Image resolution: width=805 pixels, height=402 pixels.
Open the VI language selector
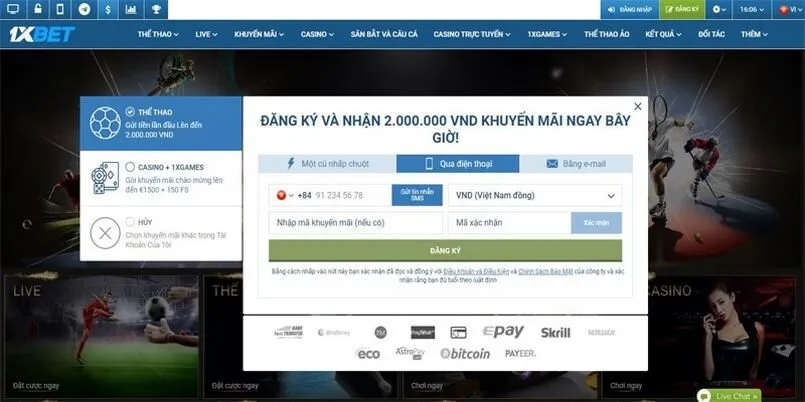(789, 9)
